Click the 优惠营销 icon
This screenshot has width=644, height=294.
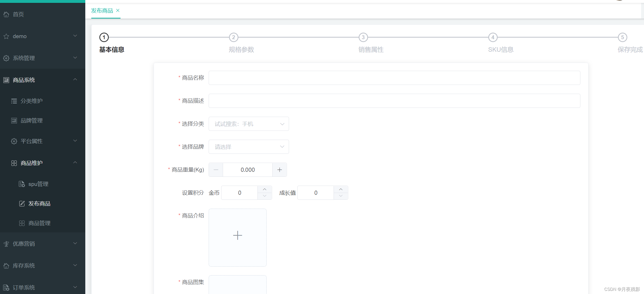click(6, 244)
